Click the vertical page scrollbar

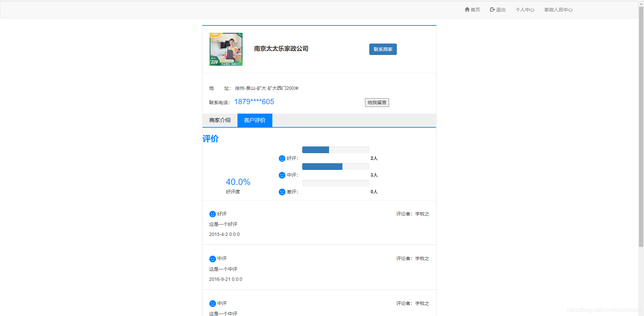(641, 127)
